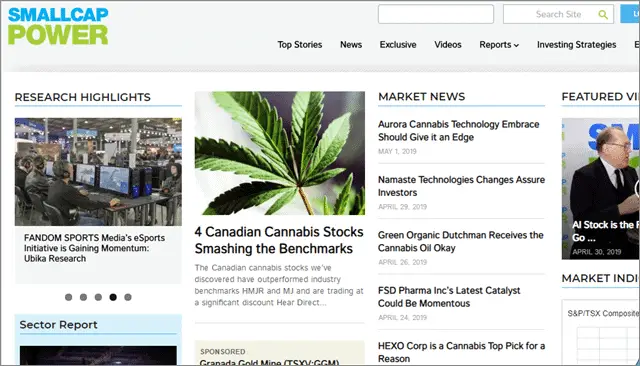Play the AI Stock featured video
The width and height of the screenshot is (640, 366).
pos(600,189)
